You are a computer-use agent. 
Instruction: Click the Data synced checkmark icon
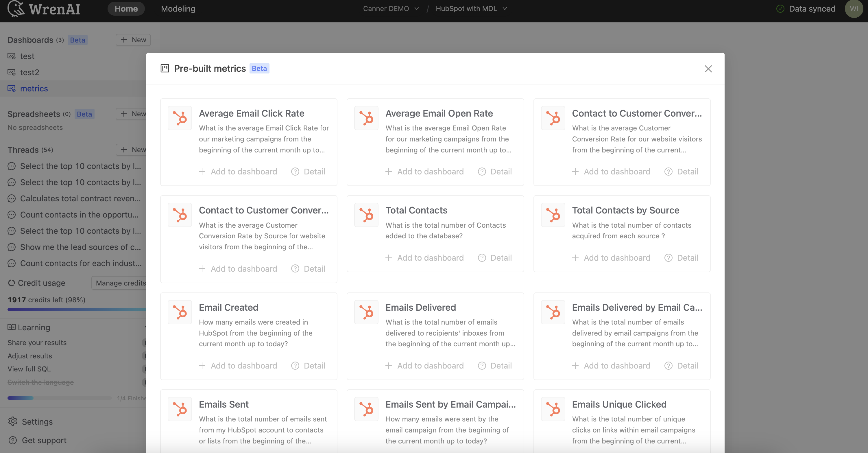(780, 9)
